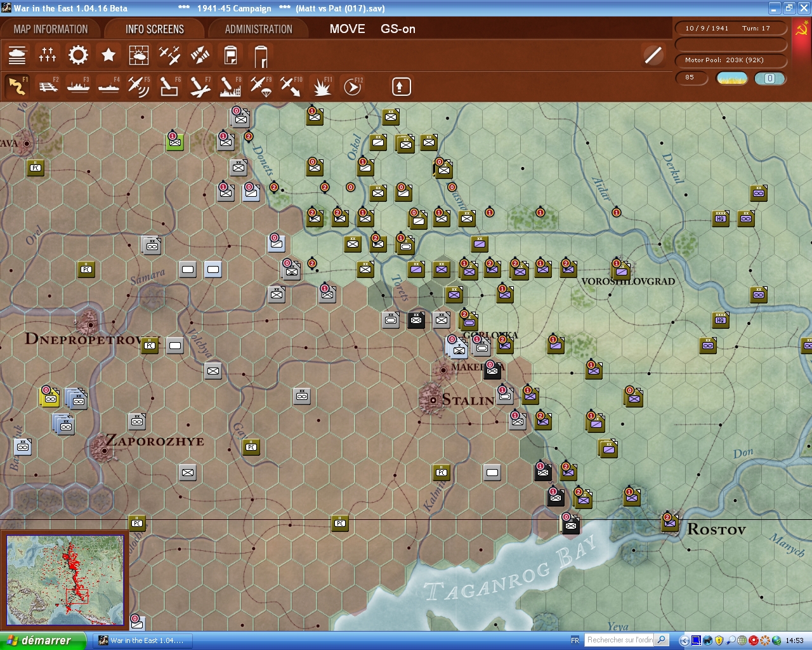Viewport: 812px width, 650px height.
Task: Toggle the GS-on ground support setting
Action: click(x=398, y=29)
